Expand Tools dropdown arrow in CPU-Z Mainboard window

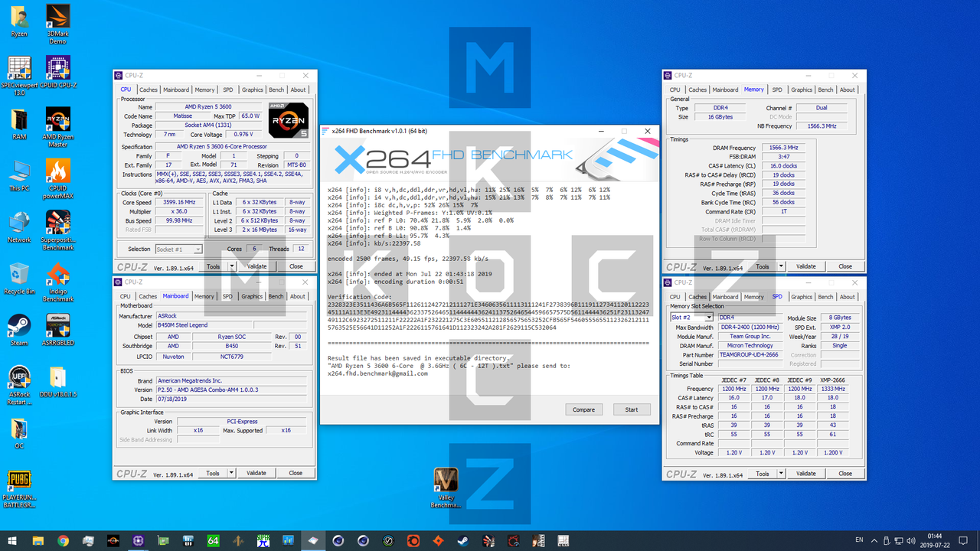point(230,473)
